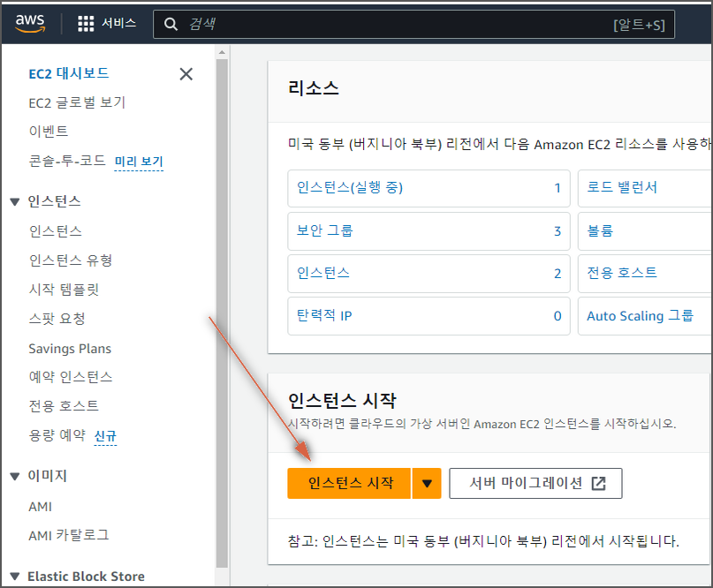Open 전용 호스트 in the sidebar

[x=64, y=406]
